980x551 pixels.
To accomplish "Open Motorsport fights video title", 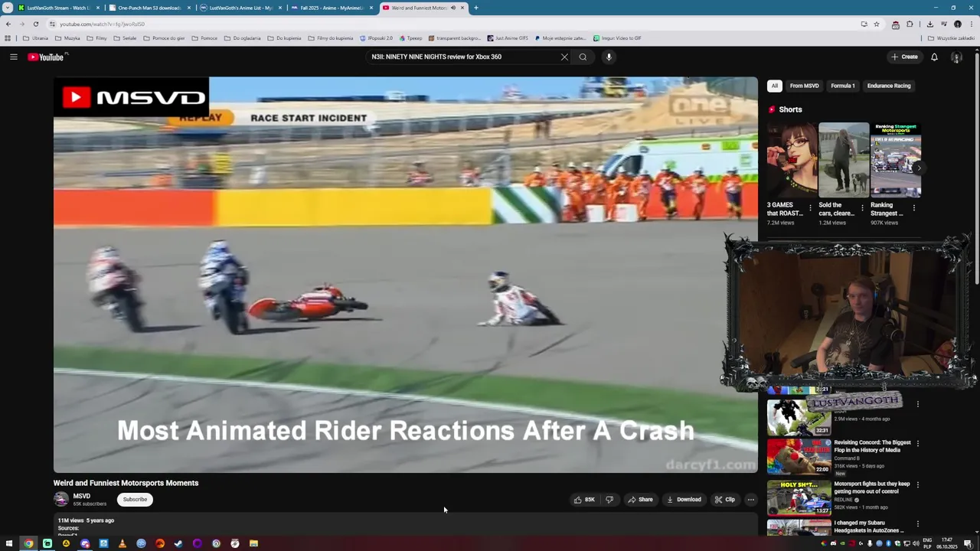I will tap(872, 487).
